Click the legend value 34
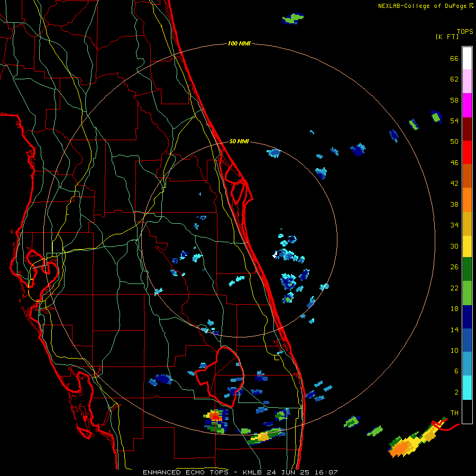The height and width of the screenshot is (476, 476). (x=454, y=225)
